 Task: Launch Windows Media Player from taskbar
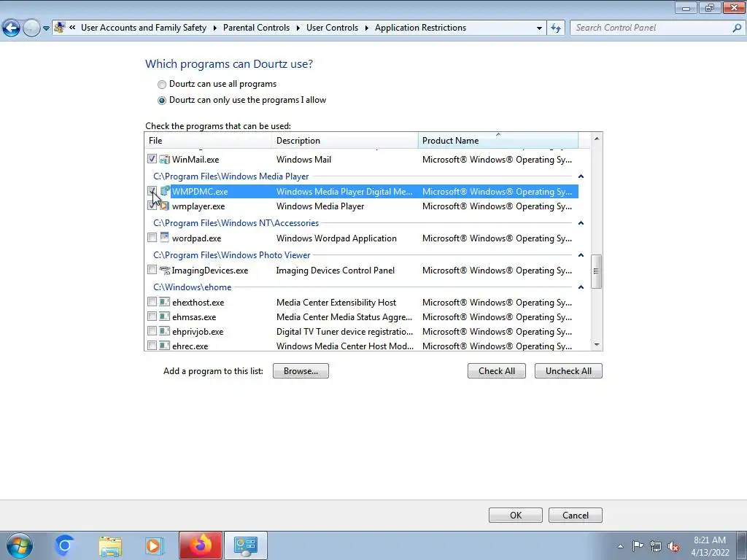(154, 545)
